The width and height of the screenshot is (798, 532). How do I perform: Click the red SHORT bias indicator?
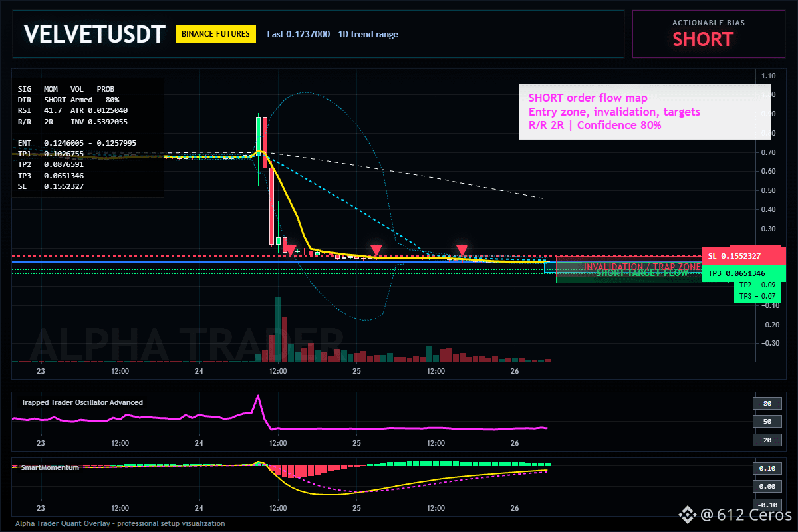tap(702, 39)
